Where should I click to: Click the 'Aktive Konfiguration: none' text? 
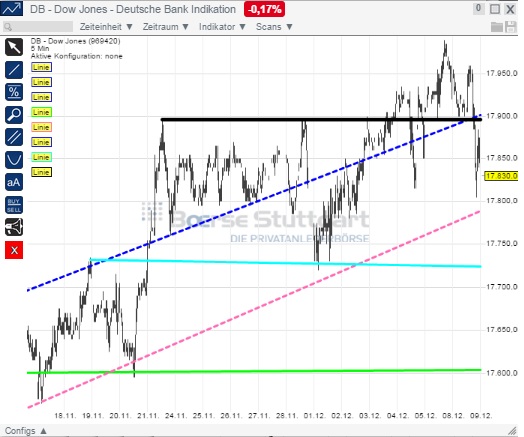(77, 56)
